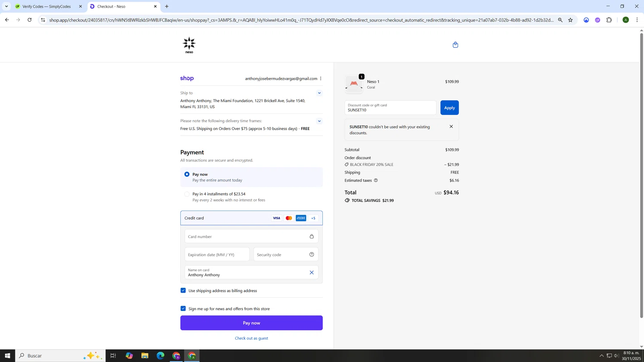Select the Credit card payment header
Viewport: 644px width, 362px height.
click(252, 218)
